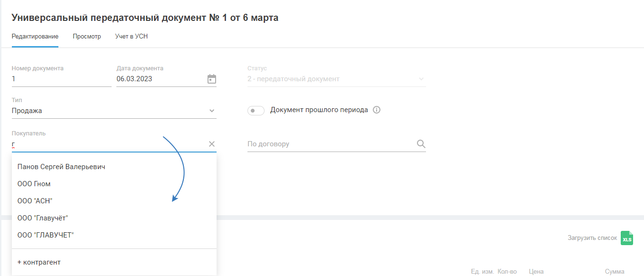Click the search icon in По договору

pos(421,144)
